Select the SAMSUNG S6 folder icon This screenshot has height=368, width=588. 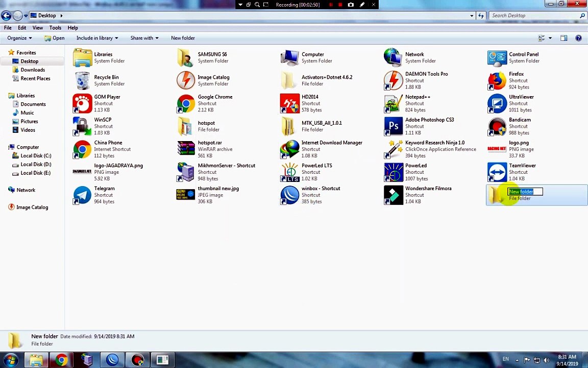pyautogui.click(x=186, y=57)
